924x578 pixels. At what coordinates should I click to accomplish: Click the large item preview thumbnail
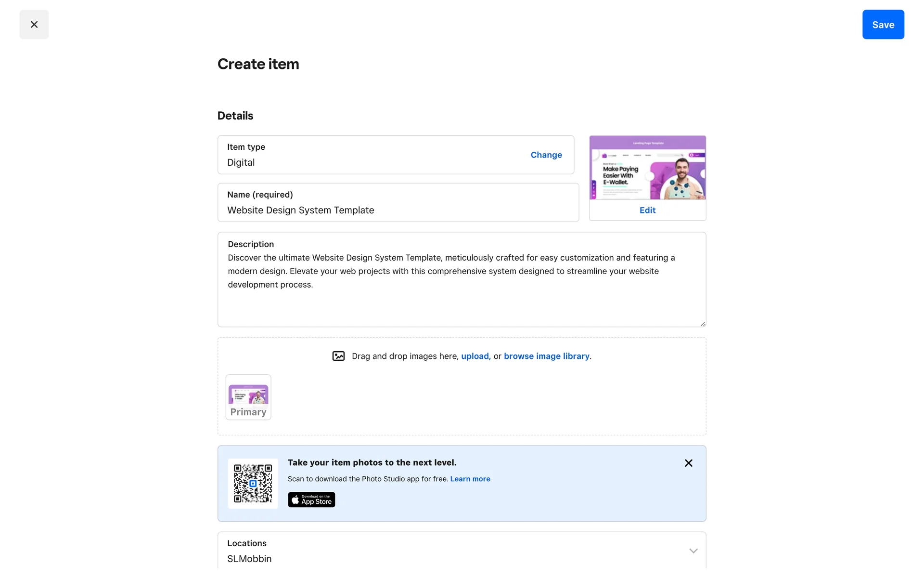tap(647, 168)
